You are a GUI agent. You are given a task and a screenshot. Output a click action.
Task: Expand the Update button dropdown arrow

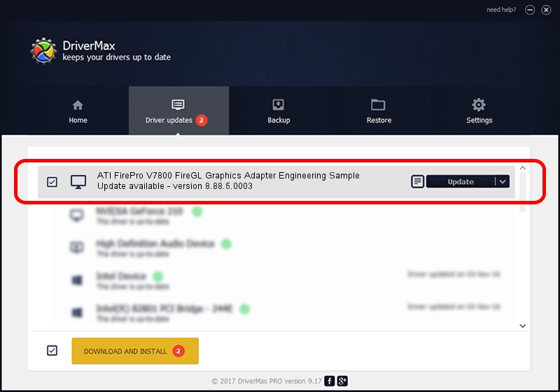[502, 182]
